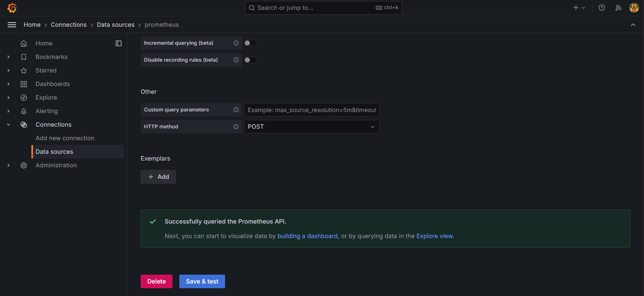Click the plus new item icon

pos(576,8)
